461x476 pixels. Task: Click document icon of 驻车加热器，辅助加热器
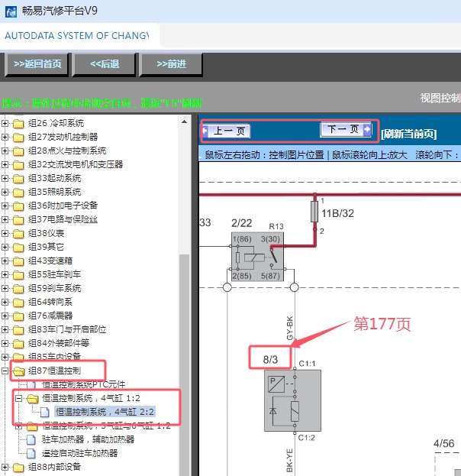coord(31,440)
